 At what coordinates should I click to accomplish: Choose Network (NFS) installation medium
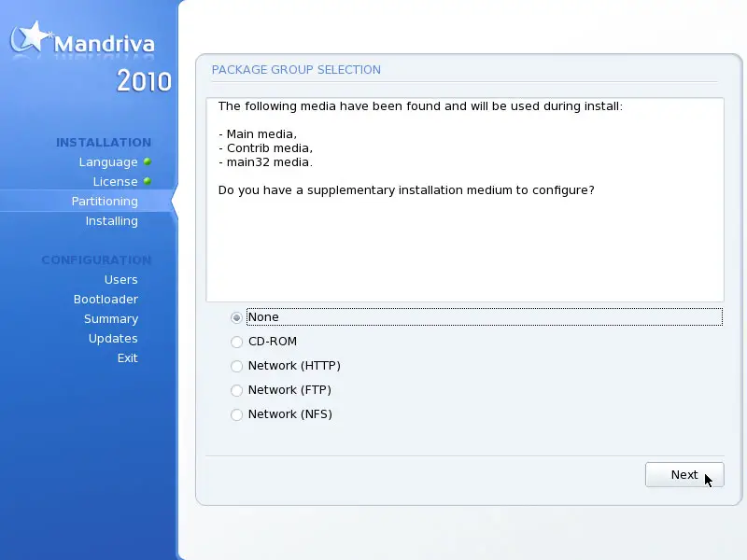click(x=237, y=414)
